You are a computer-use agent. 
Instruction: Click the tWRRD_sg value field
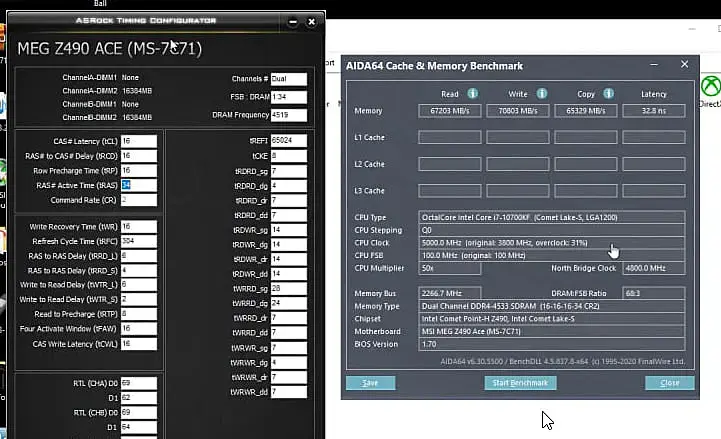coord(289,289)
